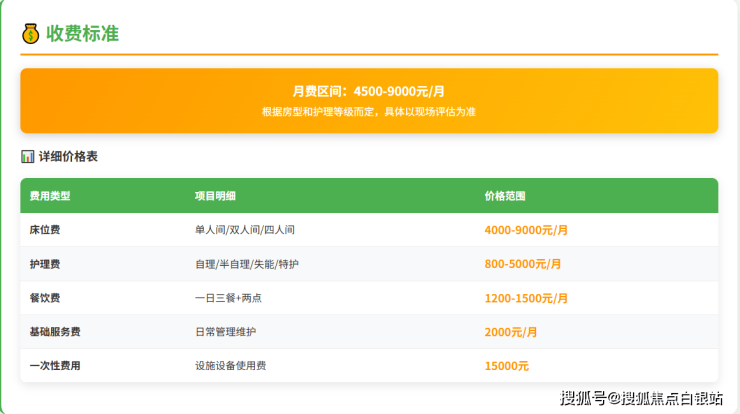Click the orange 月费区间 price banner
The width and height of the screenshot is (740, 414).
click(369, 100)
